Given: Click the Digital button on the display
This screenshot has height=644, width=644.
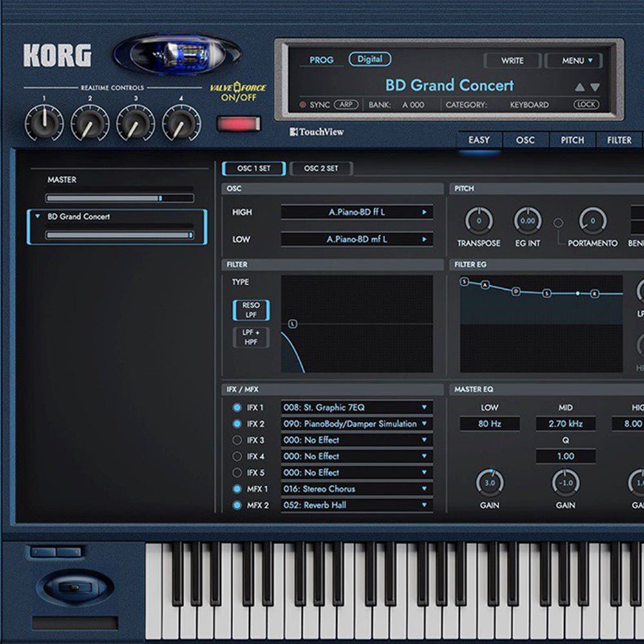Looking at the screenshot, I should coord(369,59).
